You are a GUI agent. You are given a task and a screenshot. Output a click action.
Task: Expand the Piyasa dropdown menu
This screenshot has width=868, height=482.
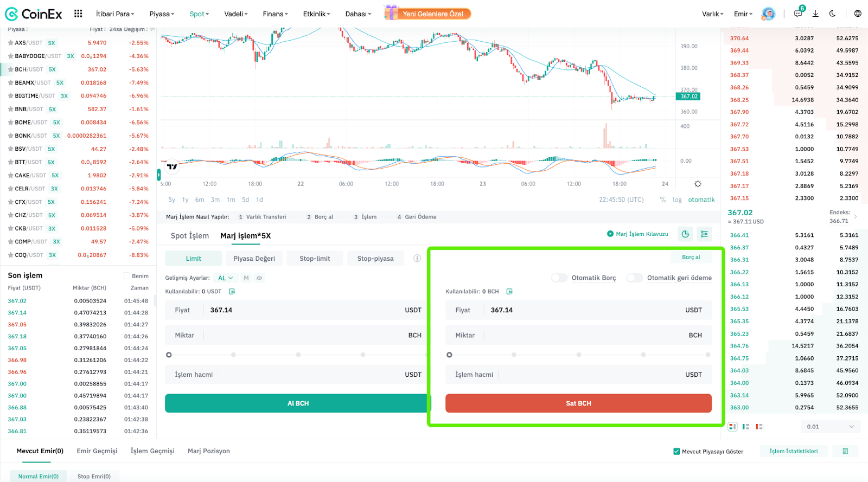pyautogui.click(x=162, y=14)
